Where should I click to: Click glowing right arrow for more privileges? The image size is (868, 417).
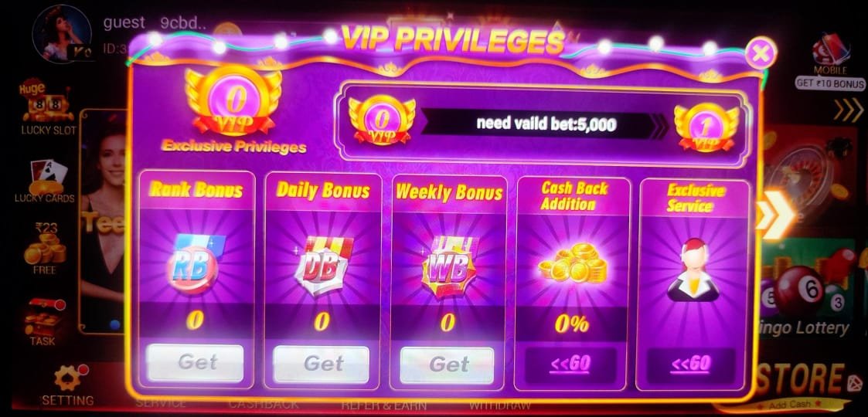click(774, 215)
